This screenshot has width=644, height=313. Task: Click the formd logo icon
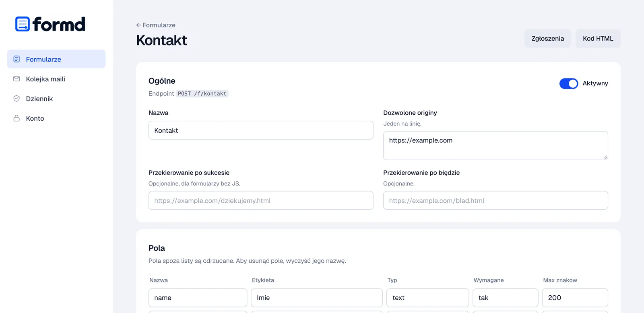coord(23,24)
